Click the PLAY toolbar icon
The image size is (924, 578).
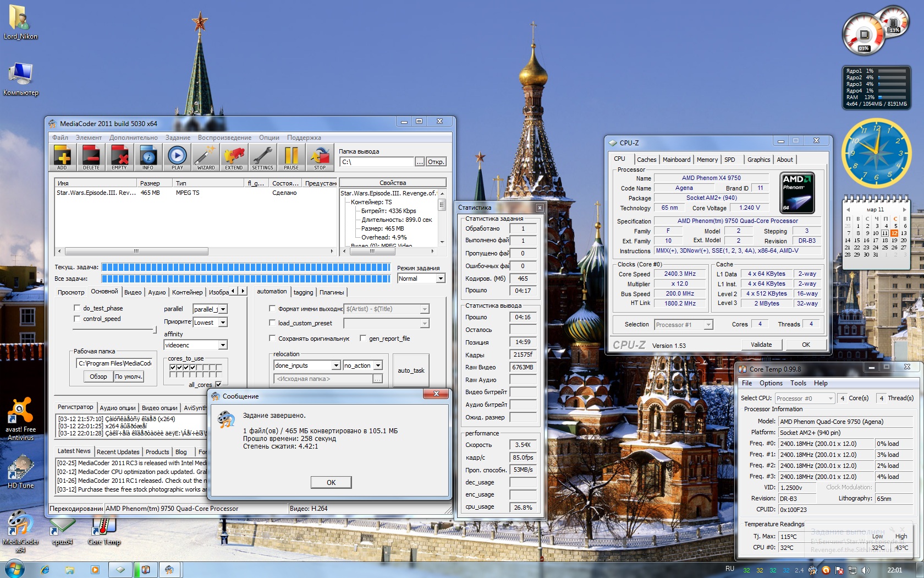click(x=177, y=157)
